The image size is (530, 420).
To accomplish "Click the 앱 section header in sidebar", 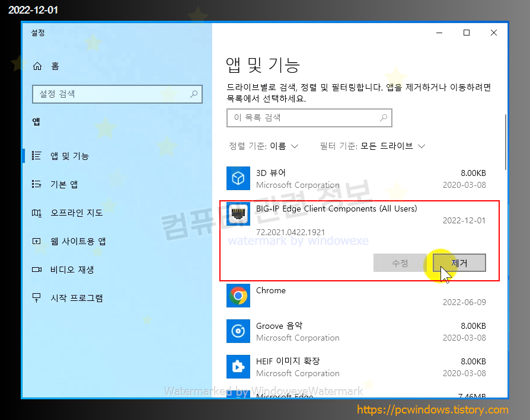I will 36,121.
